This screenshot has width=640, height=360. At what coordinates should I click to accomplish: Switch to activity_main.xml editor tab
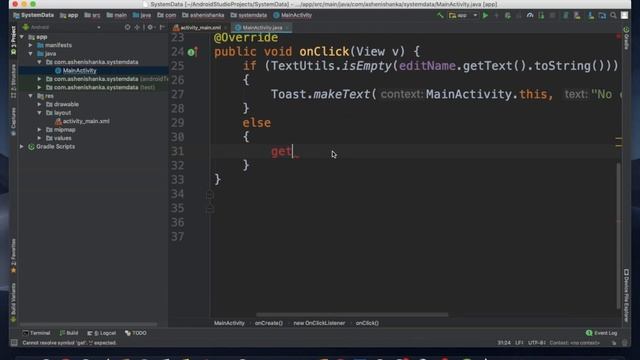[199, 28]
